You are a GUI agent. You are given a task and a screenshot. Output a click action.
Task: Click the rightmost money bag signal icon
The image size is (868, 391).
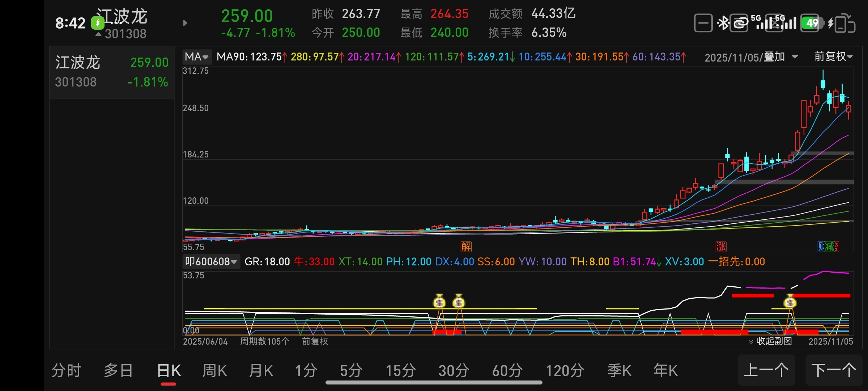tap(790, 302)
